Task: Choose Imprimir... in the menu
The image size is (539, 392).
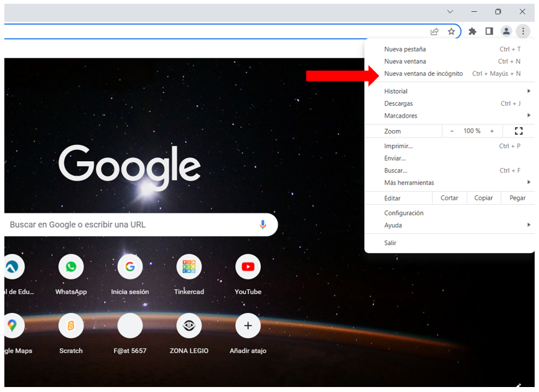Action: (x=449, y=146)
